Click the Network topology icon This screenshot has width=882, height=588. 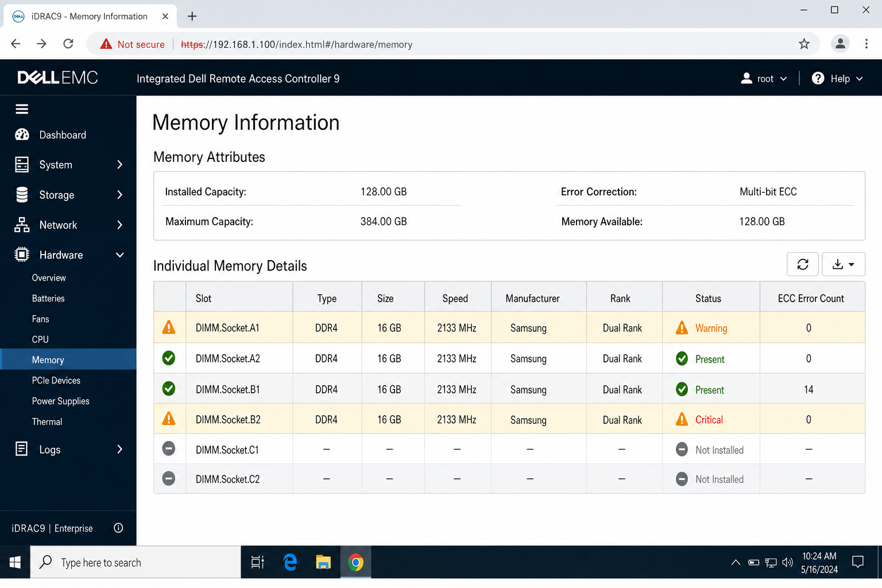(x=22, y=225)
